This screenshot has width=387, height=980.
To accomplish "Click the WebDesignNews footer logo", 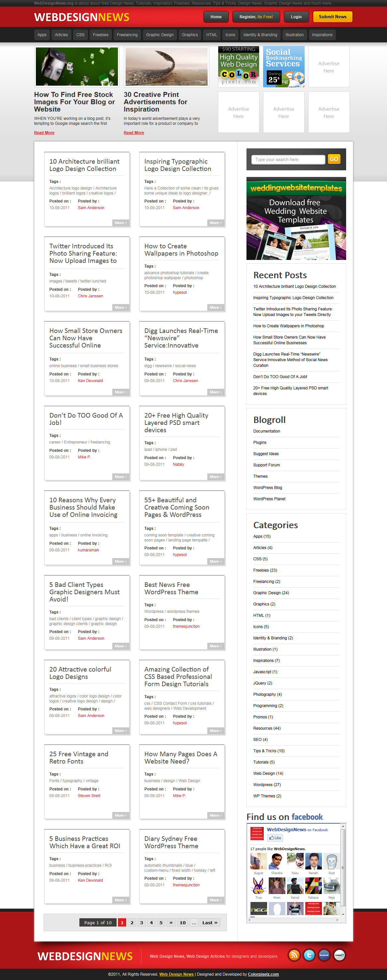I will [85, 956].
